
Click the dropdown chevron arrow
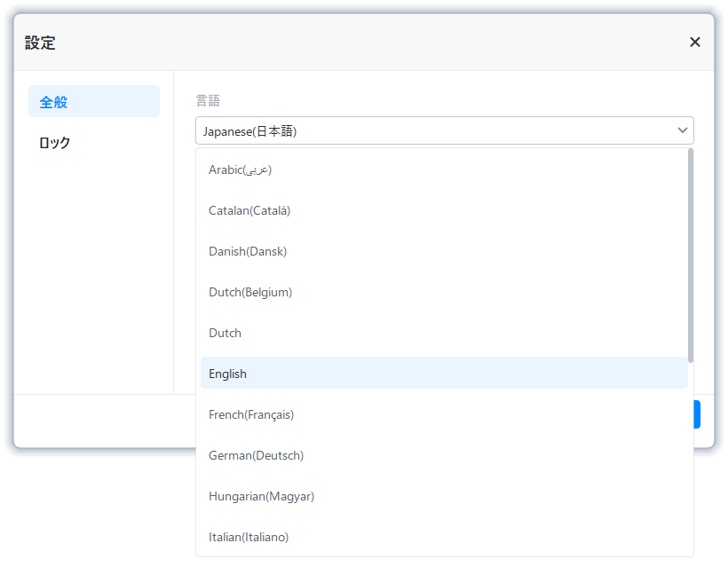click(682, 130)
